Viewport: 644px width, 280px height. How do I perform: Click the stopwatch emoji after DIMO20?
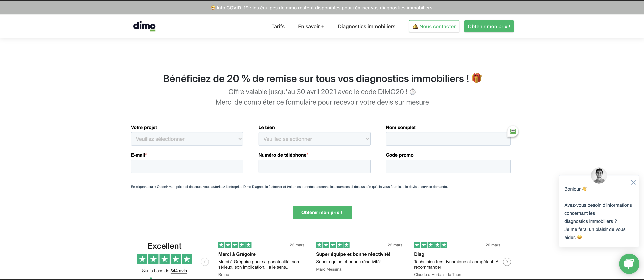pyautogui.click(x=412, y=92)
